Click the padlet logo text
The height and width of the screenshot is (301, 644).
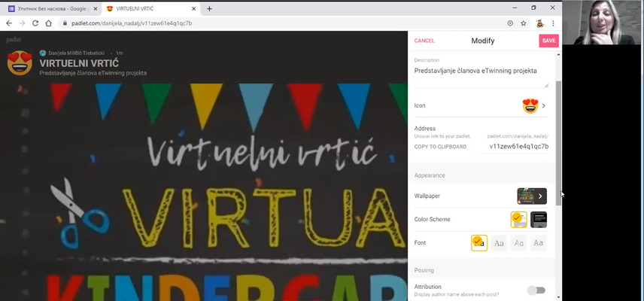(x=14, y=40)
